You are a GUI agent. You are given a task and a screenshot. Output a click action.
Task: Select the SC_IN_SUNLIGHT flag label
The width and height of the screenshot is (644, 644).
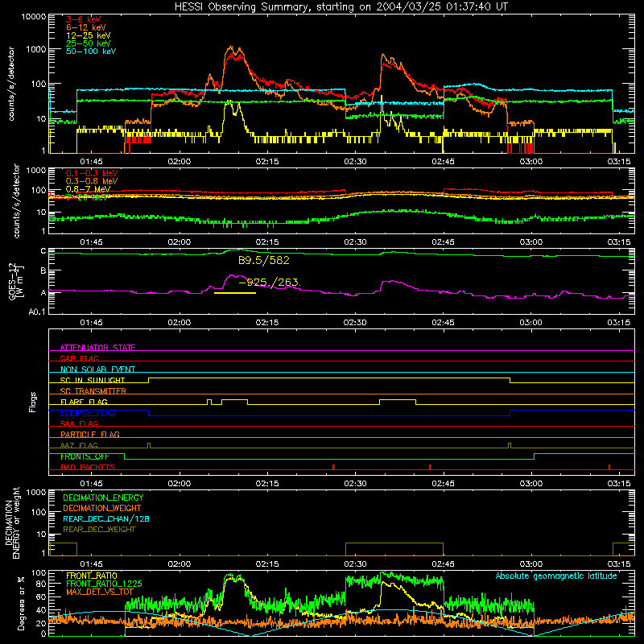[93, 380]
